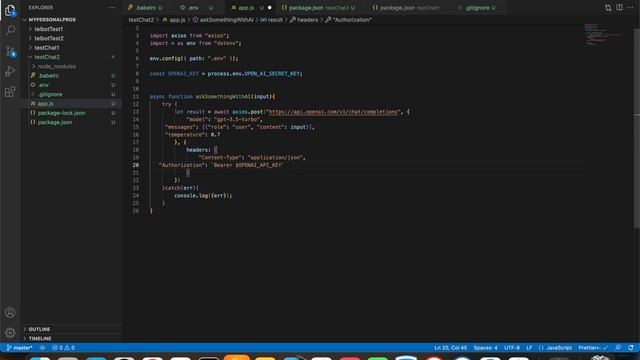The height and width of the screenshot is (360, 640).
Task: Click headers in the breadcrumb
Action: click(307, 20)
